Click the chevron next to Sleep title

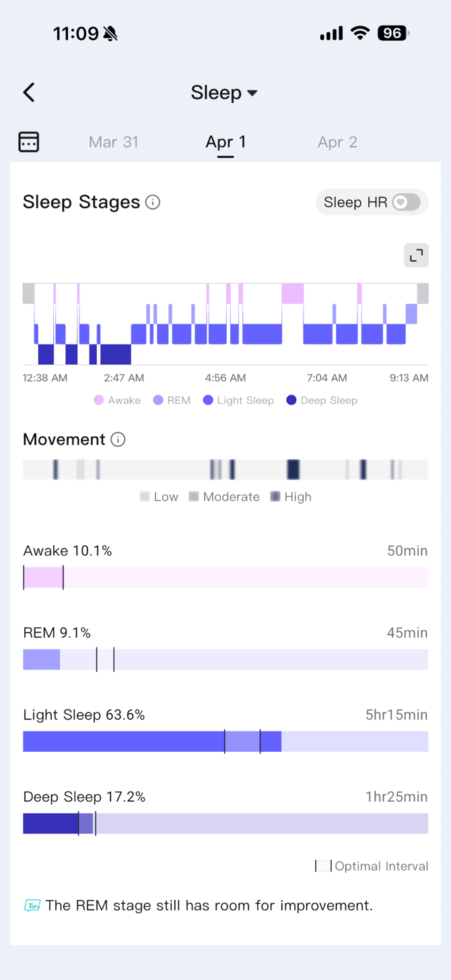coord(252,93)
